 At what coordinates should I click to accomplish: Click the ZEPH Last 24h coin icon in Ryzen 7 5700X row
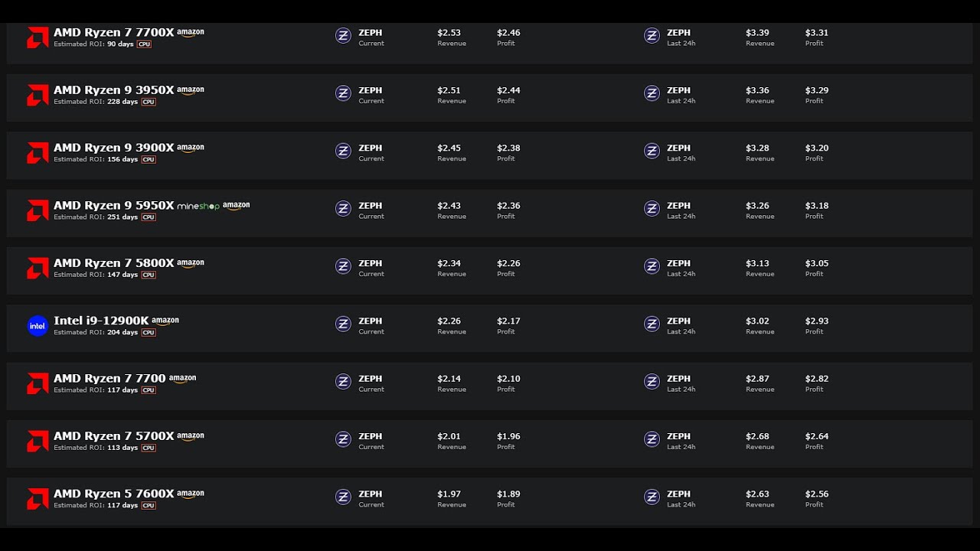(x=652, y=439)
